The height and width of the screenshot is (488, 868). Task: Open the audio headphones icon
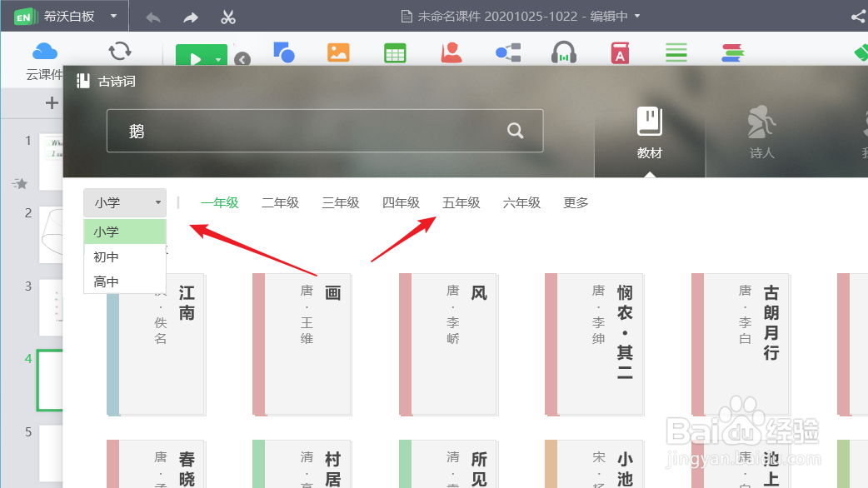pos(564,52)
